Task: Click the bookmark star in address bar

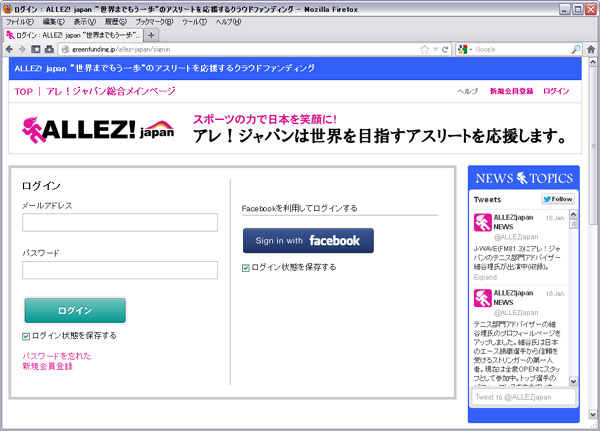Action: (x=425, y=49)
